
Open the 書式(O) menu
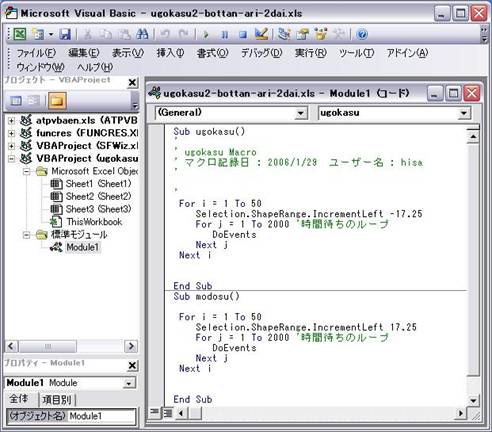point(212,53)
